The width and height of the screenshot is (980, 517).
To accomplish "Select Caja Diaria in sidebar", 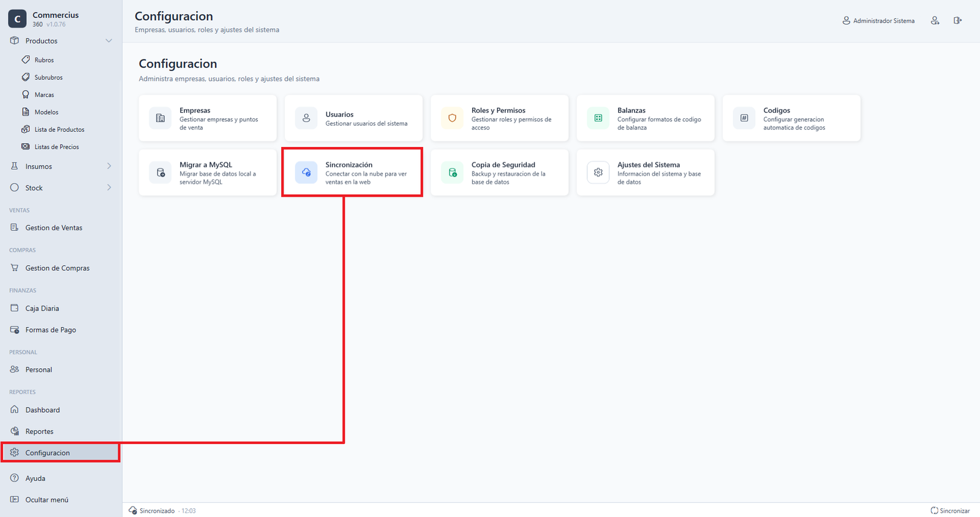I will pyautogui.click(x=35, y=309).
